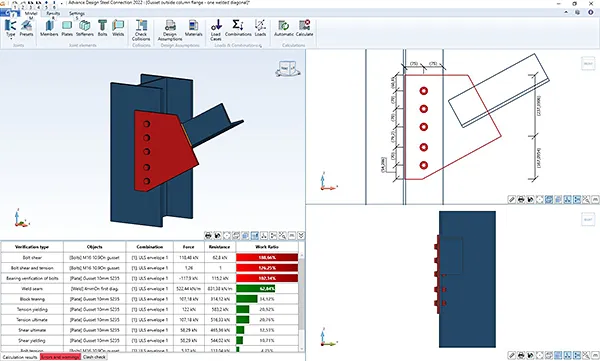Open Load Cases

tap(216, 30)
